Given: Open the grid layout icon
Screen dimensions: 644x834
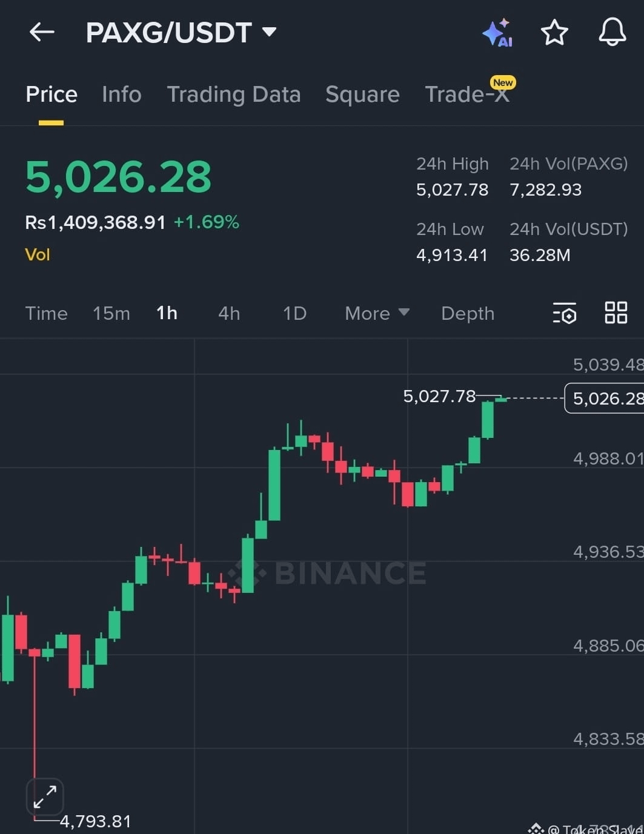Looking at the screenshot, I should [616, 313].
